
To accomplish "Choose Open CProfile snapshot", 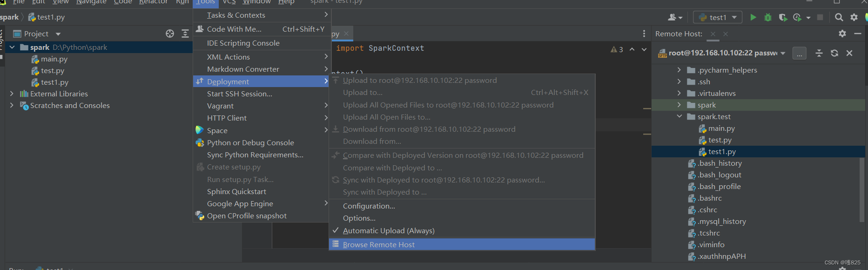I will [261, 216].
